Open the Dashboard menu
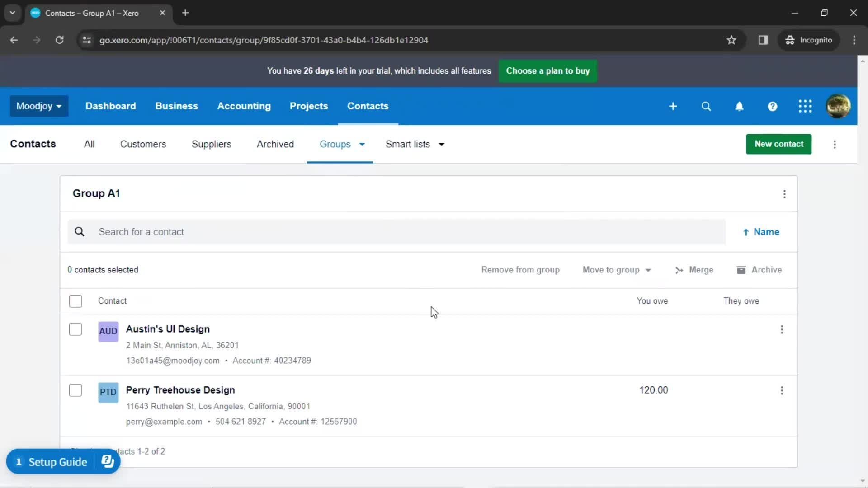 [x=111, y=106]
